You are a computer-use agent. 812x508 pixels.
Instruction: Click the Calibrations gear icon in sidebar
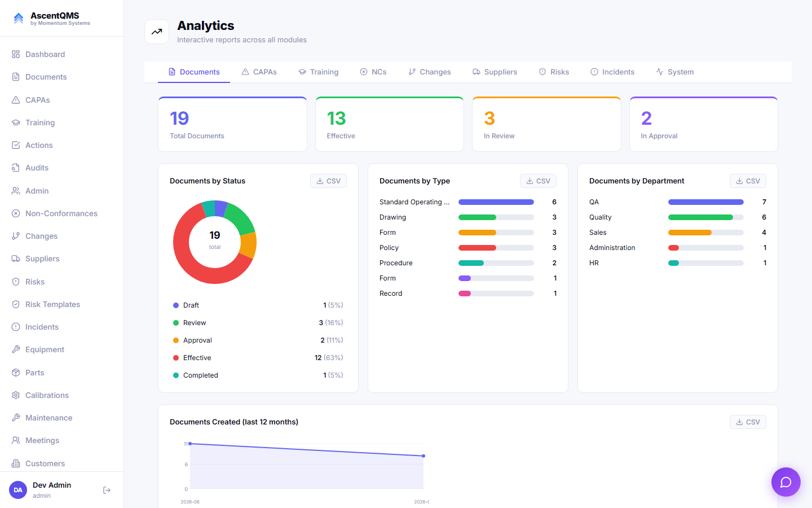click(x=16, y=395)
